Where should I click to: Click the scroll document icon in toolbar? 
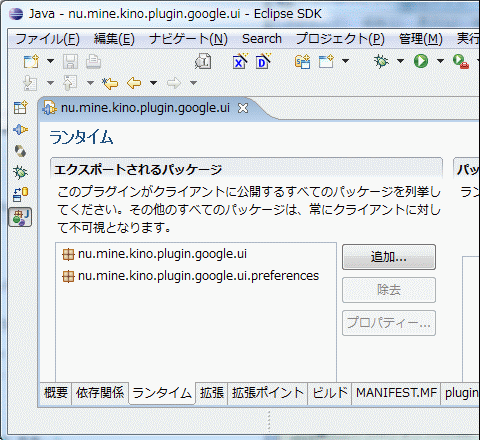click(203, 61)
